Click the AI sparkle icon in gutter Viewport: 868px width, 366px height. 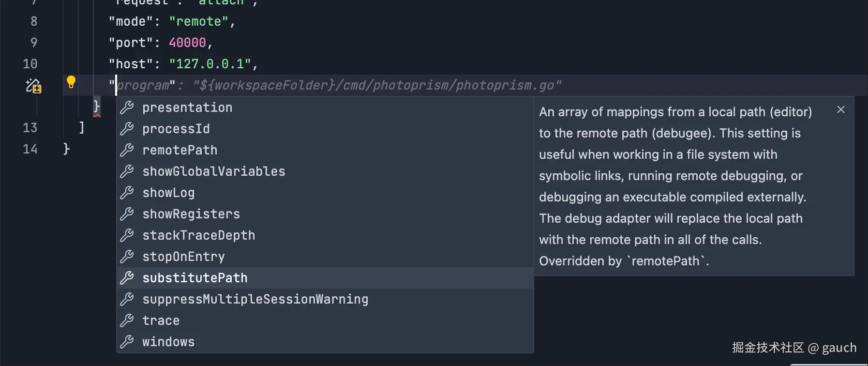[33, 86]
